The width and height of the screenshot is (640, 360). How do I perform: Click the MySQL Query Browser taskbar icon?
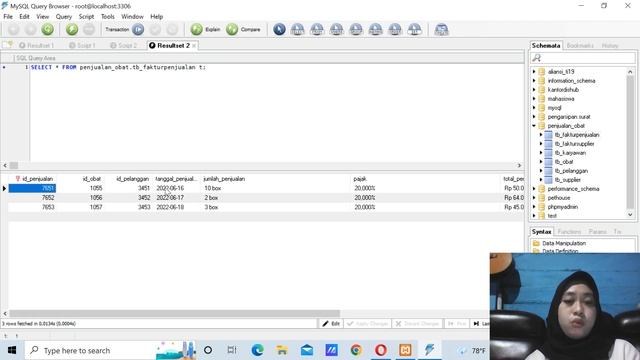[x=429, y=350]
